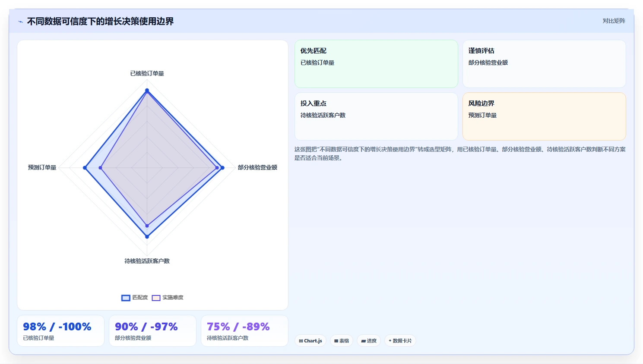Click 部分核验营业额 caption under 90% stat
Screen dimensions: 643x364
point(133,338)
